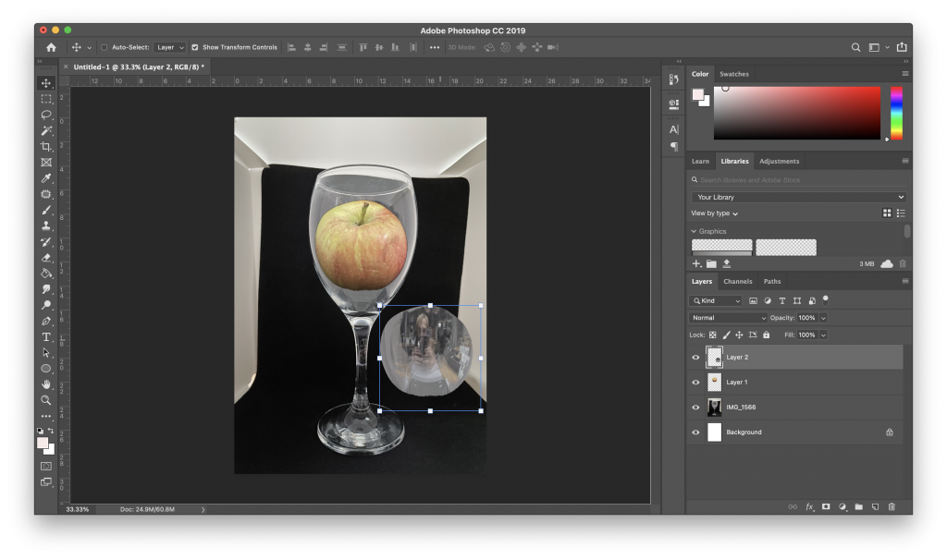Viewport: 947px width, 560px height.
Task: Enable the Auto-Select checkbox
Action: point(104,47)
